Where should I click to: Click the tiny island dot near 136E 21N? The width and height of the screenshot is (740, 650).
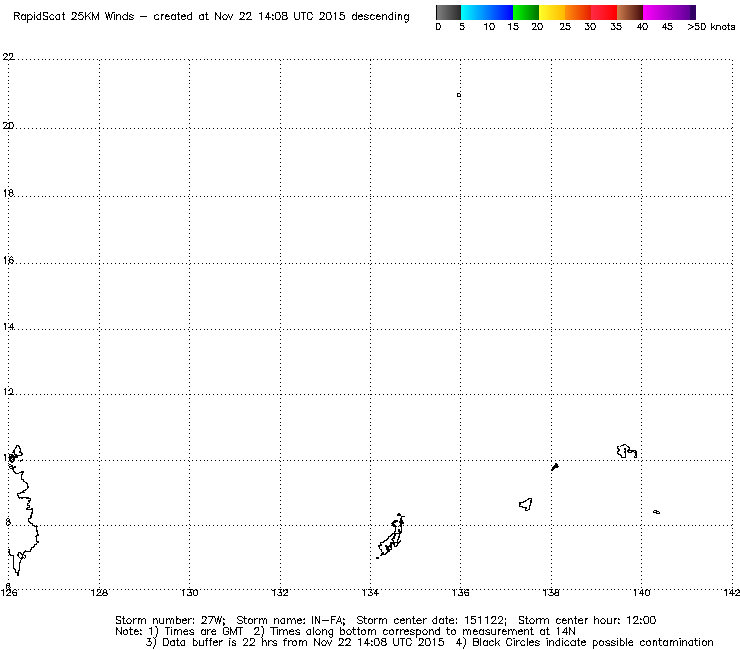(459, 95)
